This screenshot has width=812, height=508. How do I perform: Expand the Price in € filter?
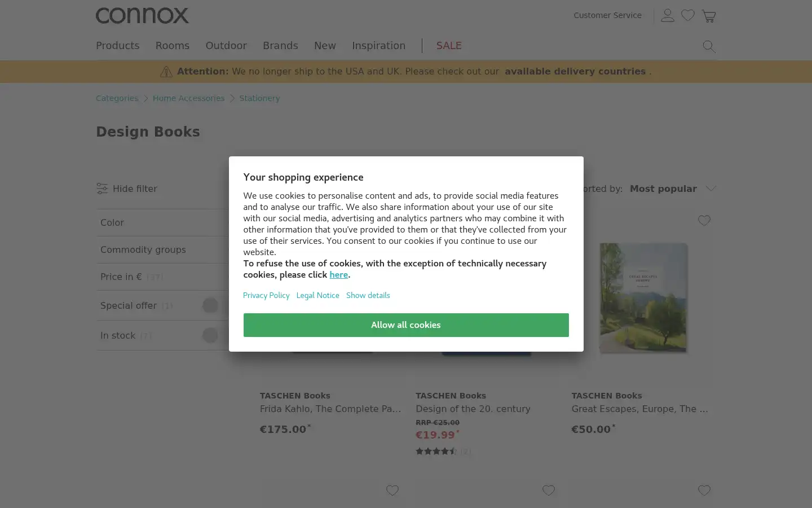click(162, 277)
